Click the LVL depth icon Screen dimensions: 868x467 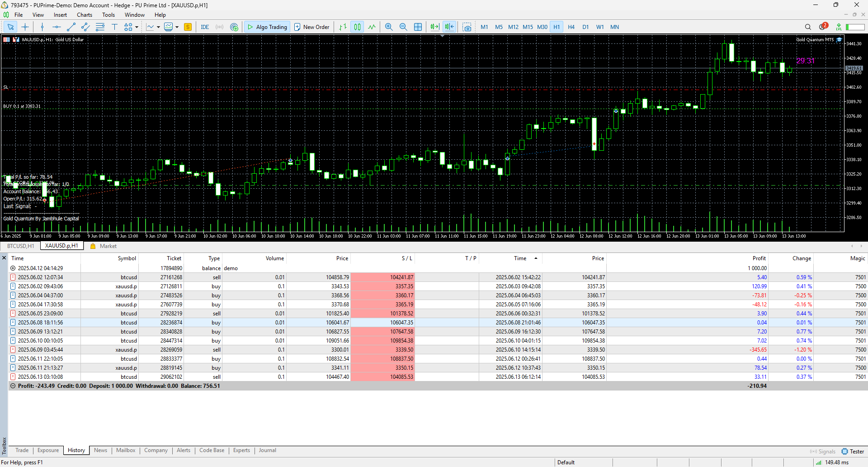click(839, 27)
